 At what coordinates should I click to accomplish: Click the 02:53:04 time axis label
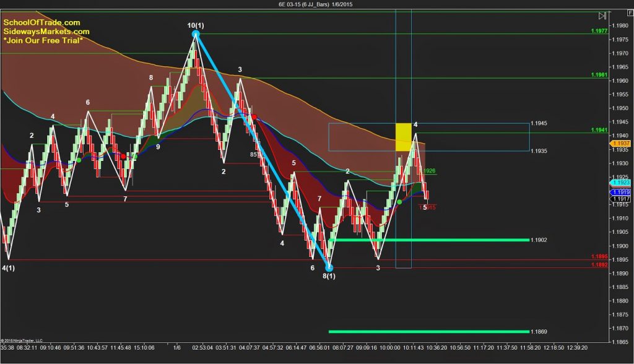202,348
